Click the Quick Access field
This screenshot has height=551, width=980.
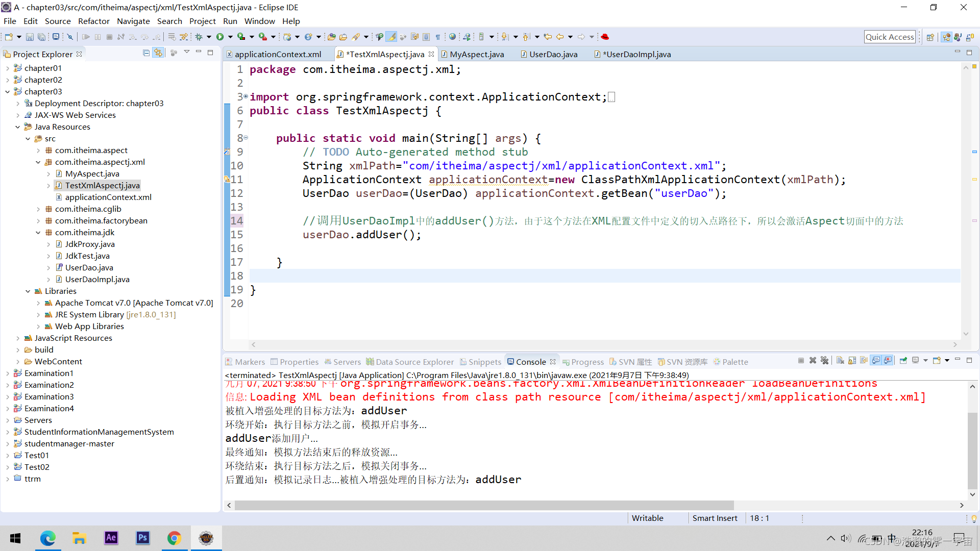(889, 37)
